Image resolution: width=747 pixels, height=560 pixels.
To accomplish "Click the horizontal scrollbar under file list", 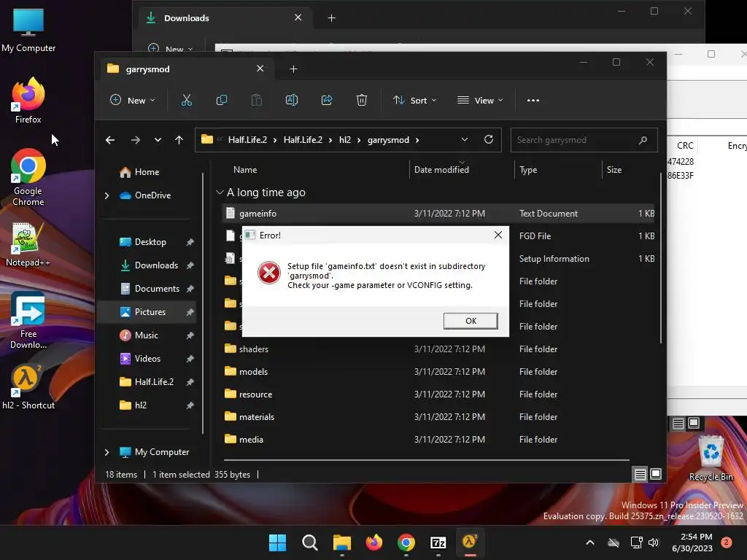I will pos(426,460).
